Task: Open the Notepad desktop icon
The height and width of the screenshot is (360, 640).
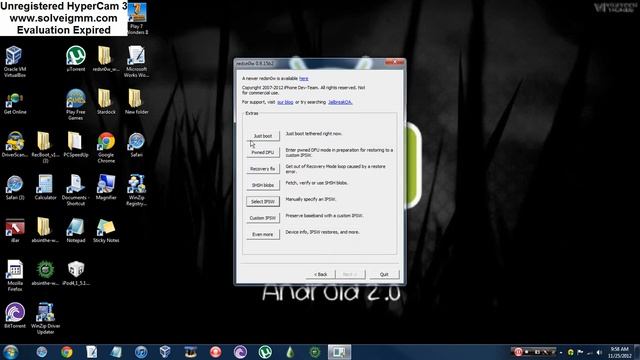Action: click(76, 230)
